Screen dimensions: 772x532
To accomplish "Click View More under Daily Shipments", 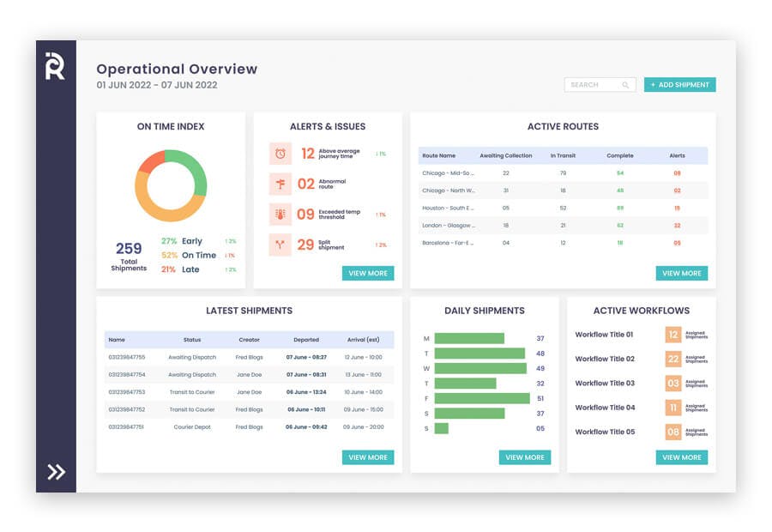I will coord(525,457).
